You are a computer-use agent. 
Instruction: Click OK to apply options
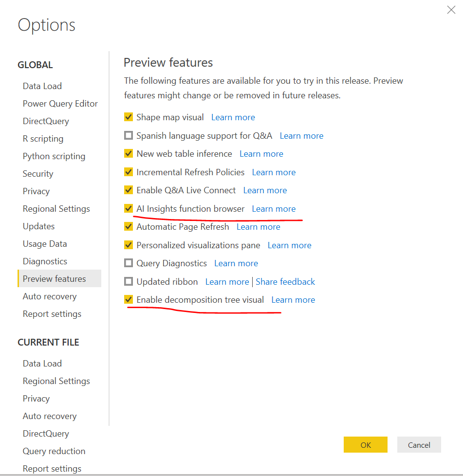point(365,445)
